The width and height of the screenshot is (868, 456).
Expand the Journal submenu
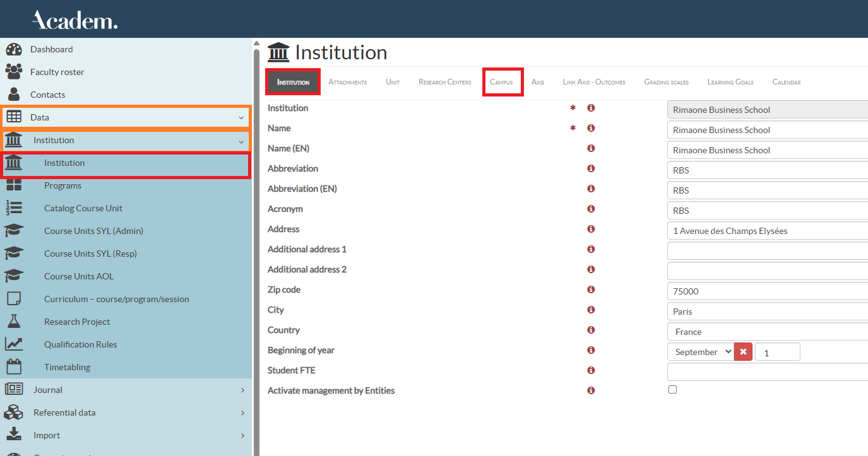[x=242, y=390]
